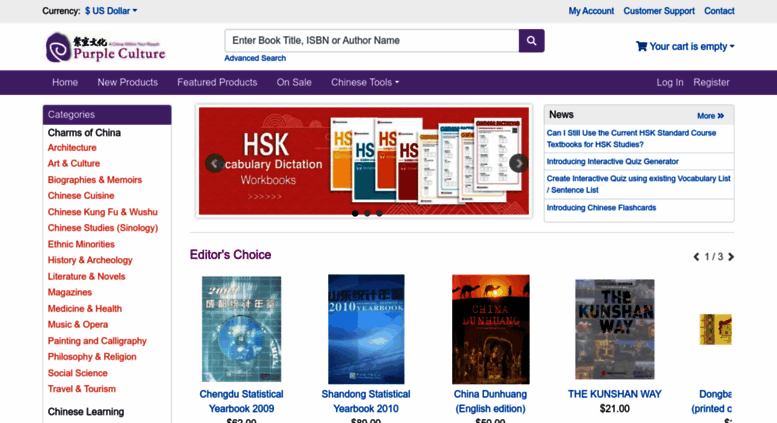Open the China Dunhuang book cover
Image resolution: width=777 pixels, height=423 pixels.
[490, 329]
